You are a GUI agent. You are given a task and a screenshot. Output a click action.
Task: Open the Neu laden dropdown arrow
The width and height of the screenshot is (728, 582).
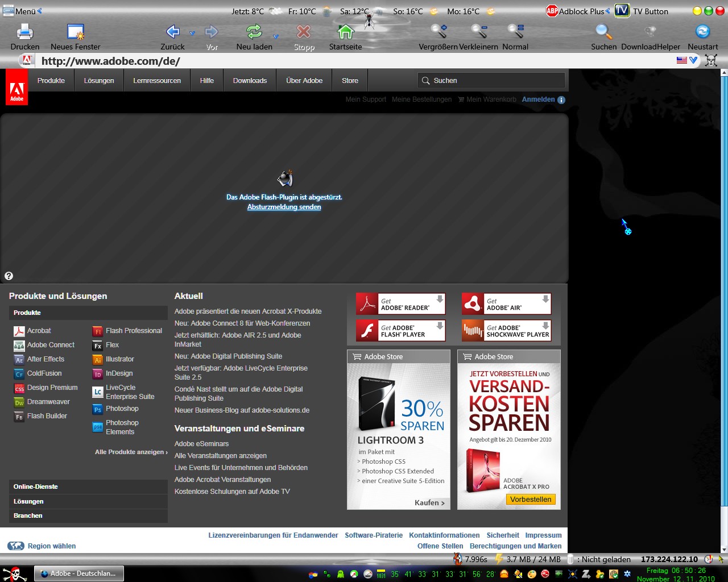click(x=276, y=36)
